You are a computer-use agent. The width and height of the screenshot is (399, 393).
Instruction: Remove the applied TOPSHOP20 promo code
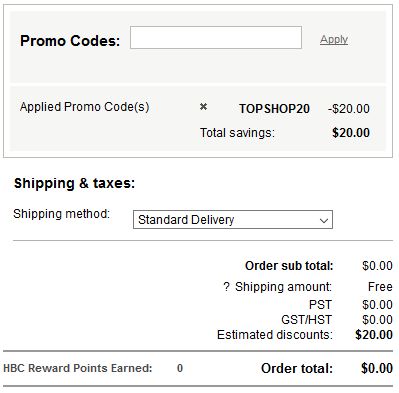click(x=203, y=107)
